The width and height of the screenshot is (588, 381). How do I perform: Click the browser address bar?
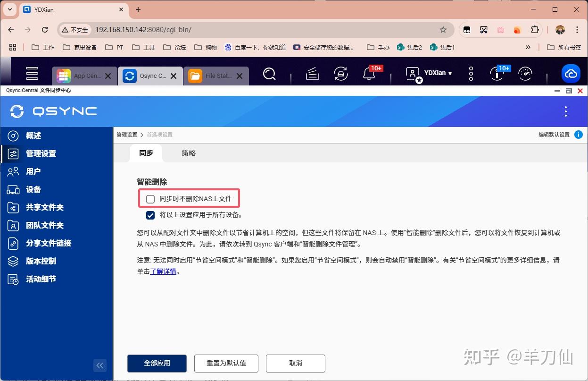tap(141, 29)
